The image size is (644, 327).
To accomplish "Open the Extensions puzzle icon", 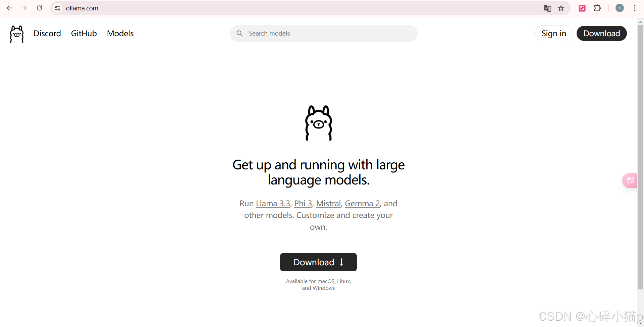I will 597,8.
